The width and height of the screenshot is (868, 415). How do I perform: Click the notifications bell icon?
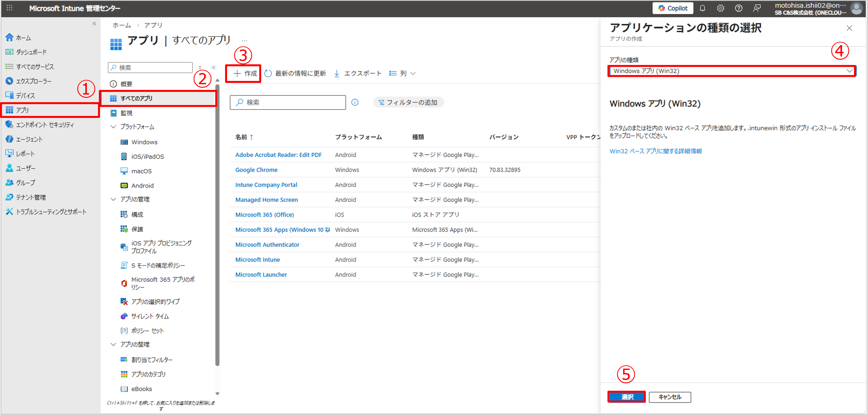click(702, 8)
